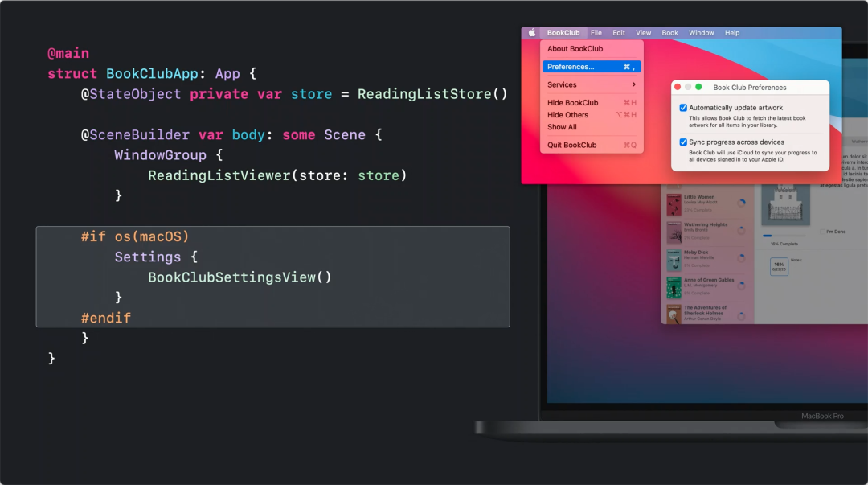
Task: Open the File menu
Action: click(596, 33)
